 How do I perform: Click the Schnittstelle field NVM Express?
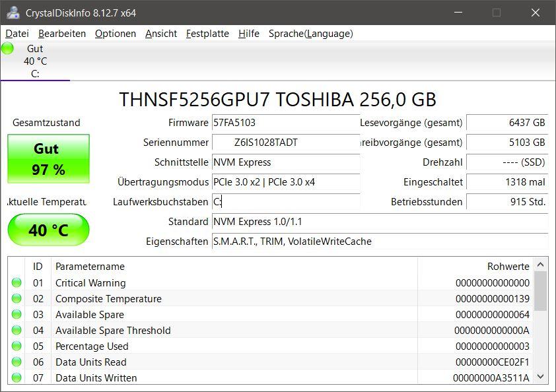[x=286, y=162]
